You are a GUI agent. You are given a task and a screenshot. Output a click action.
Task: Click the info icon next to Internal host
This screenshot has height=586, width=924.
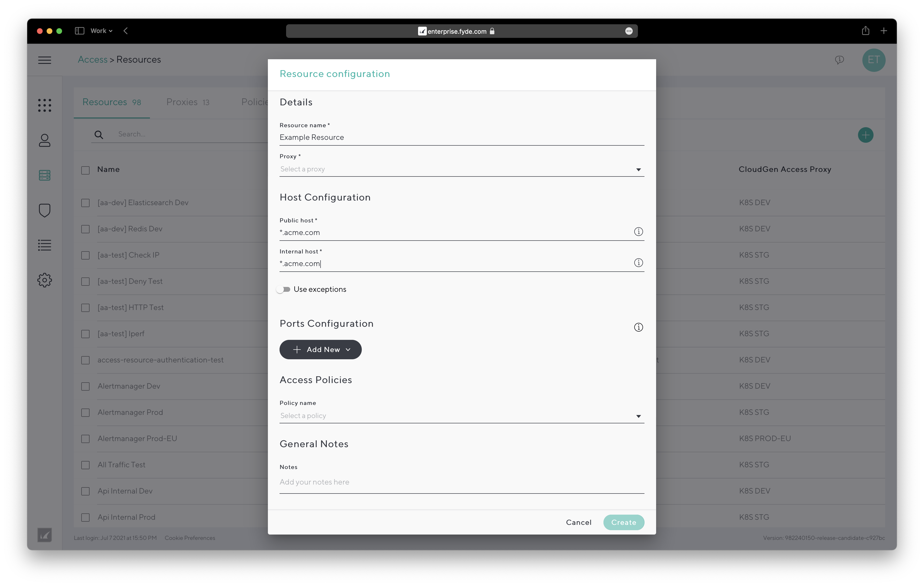638,263
